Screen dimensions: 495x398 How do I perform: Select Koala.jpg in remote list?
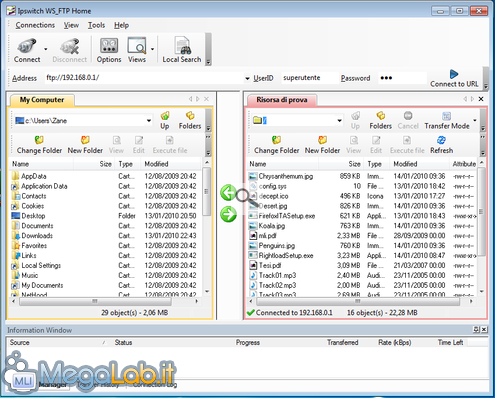pyautogui.click(x=272, y=226)
